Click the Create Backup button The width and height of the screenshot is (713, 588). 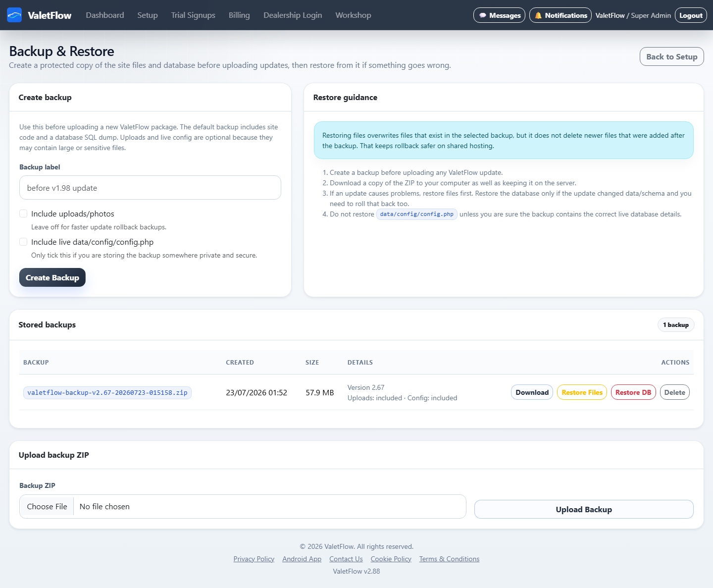52,277
